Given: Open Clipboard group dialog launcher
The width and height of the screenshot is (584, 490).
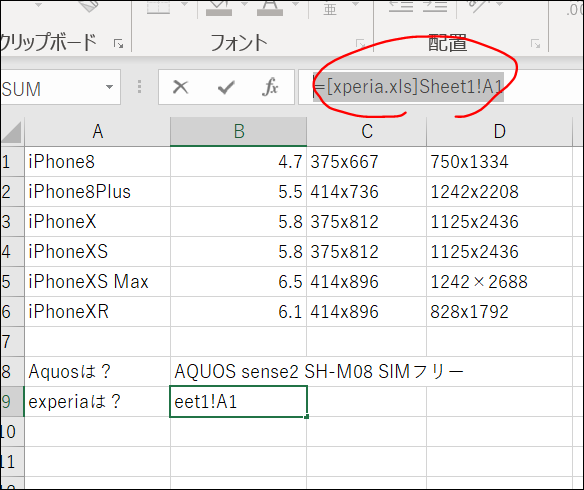Looking at the screenshot, I should coord(118,44).
